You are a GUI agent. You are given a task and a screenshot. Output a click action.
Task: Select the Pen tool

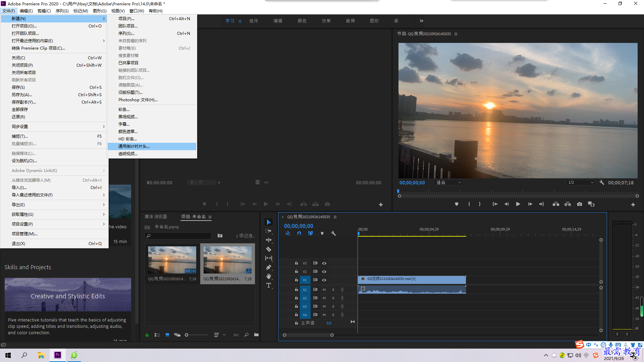[x=269, y=267]
